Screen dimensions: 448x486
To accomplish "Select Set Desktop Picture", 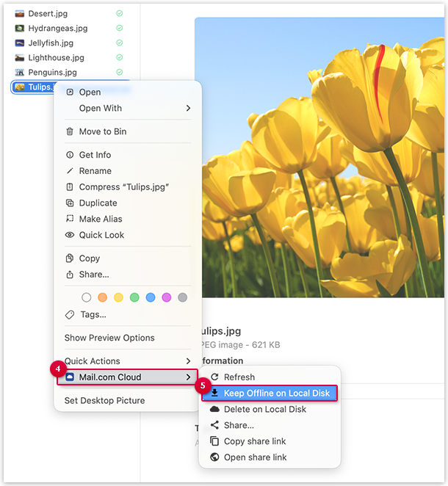I will pyautogui.click(x=104, y=401).
